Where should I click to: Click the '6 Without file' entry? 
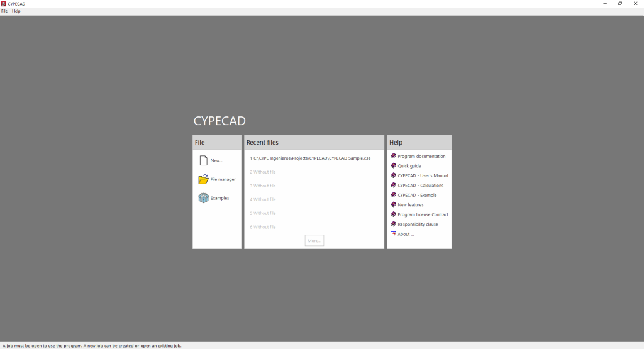tap(263, 227)
